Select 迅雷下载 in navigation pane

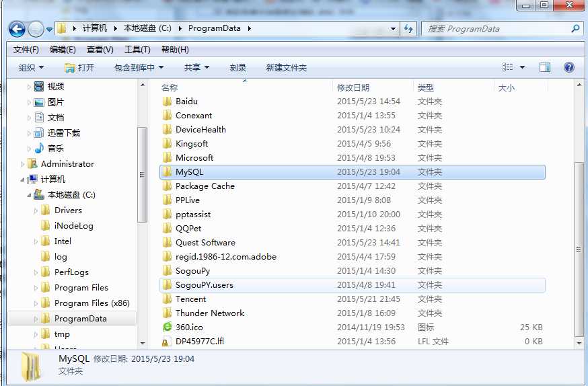click(x=64, y=132)
